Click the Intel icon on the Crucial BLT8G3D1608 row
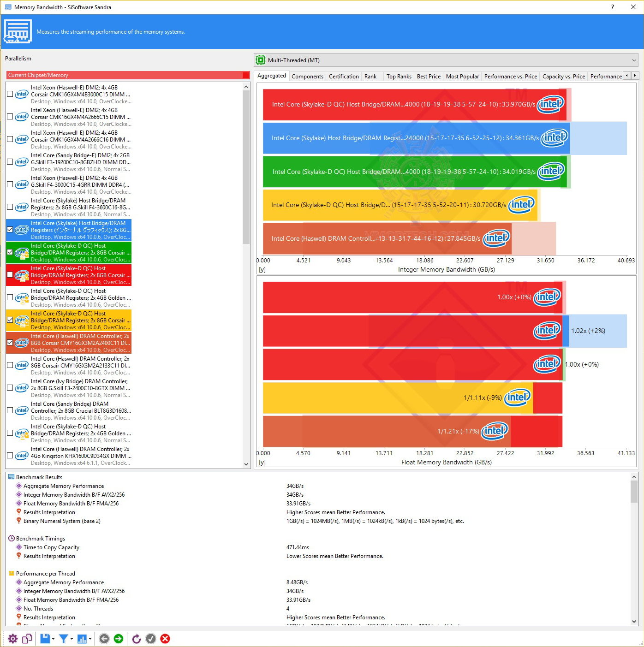Image resolution: width=644 pixels, height=647 pixels. click(22, 410)
